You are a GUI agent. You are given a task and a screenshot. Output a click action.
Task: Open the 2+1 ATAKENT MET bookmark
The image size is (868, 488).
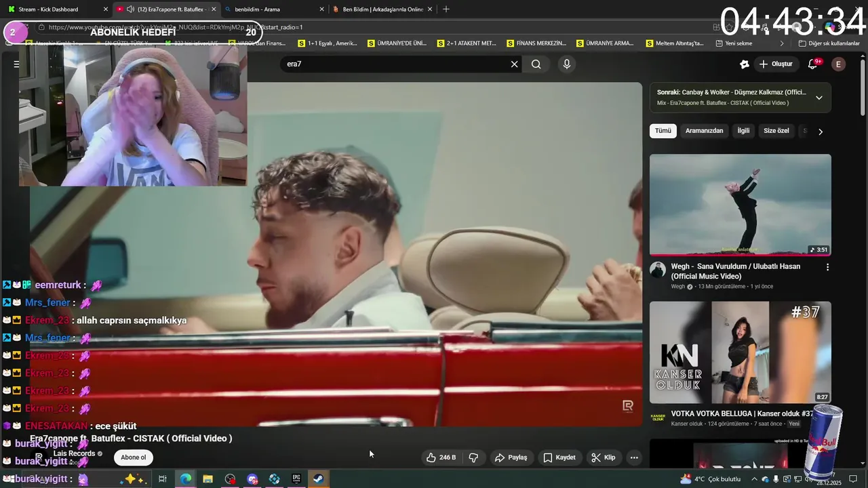click(x=466, y=43)
